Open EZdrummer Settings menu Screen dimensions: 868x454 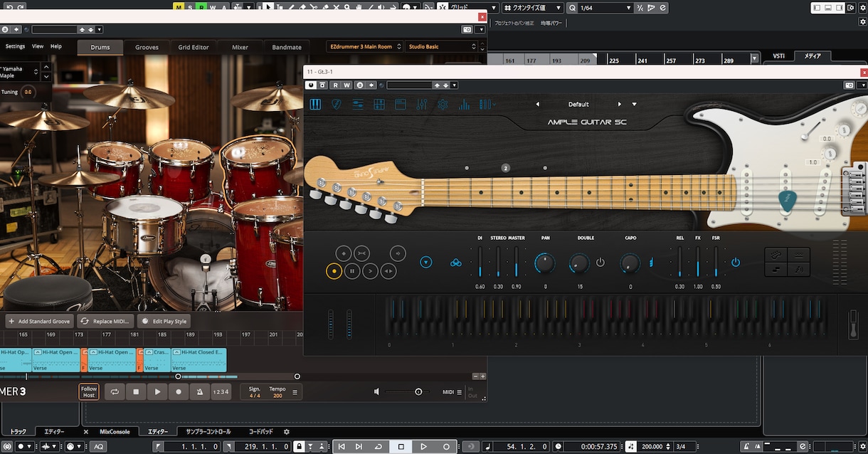tap(15, 46)
